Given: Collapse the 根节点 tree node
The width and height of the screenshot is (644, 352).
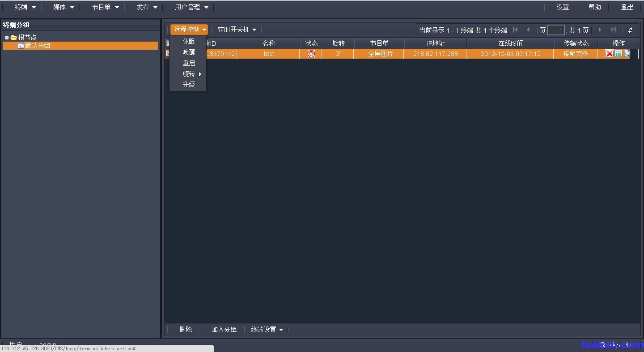Looking at the screenshot, I should click(x=7, y=38).
